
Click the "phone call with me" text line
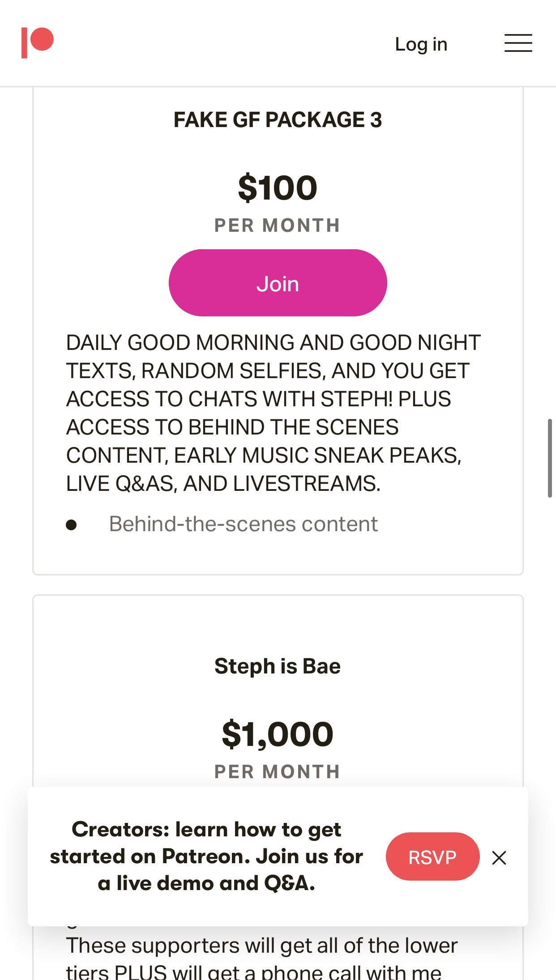tap(254, 972)
